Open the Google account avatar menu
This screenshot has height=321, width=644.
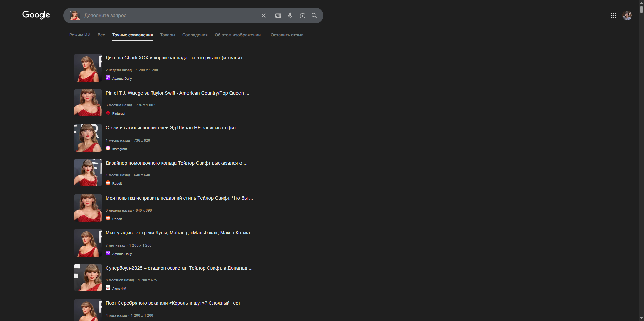pos(627,16)
